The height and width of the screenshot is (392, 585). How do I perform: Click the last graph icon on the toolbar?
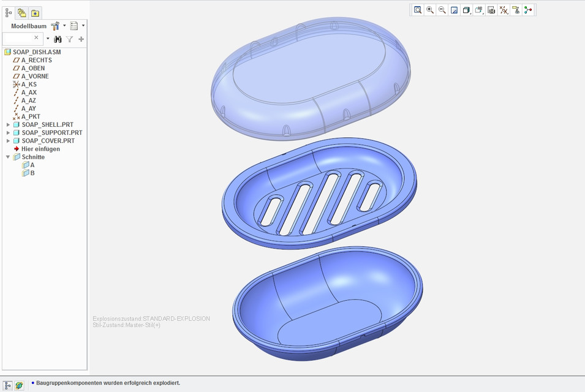[x=527, y=10]
